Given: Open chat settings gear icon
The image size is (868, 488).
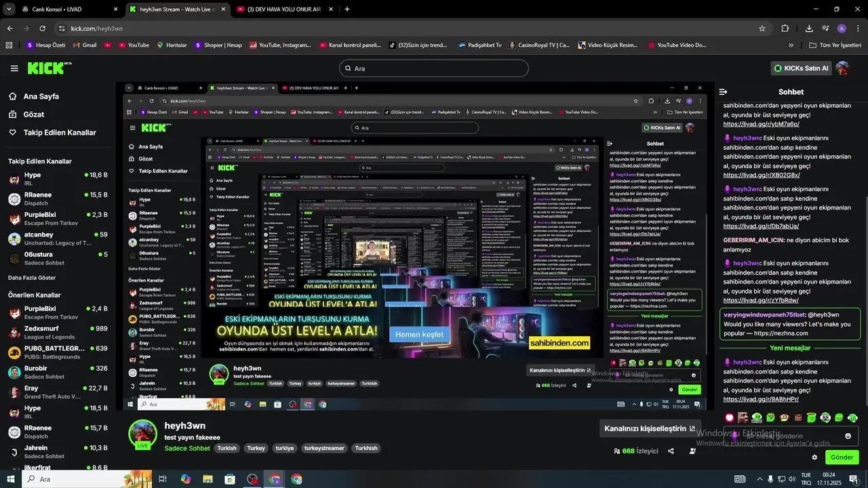Looking at the screenshot, I should [814, 457].
